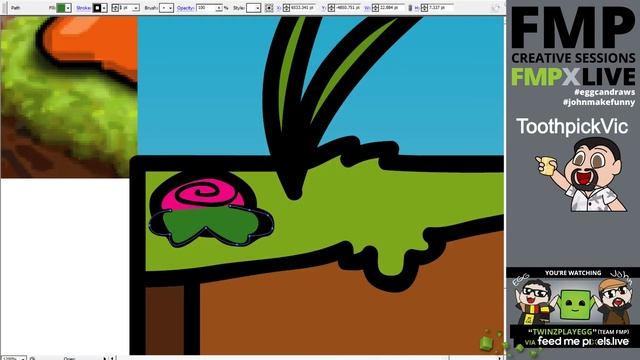
Task: Toggle constrain width and height proportions
Action: pos(410,8)
